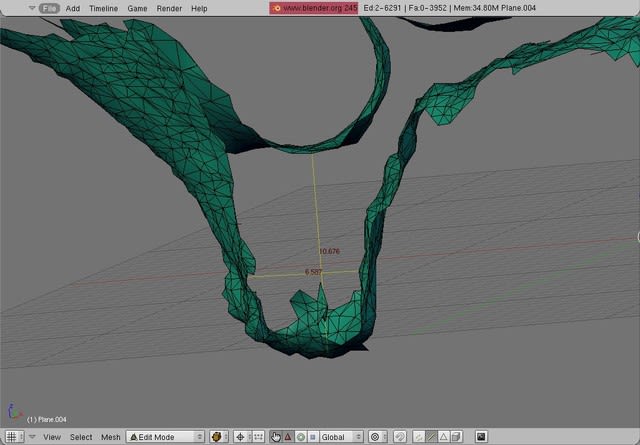Viewport: 640px width, 445px height.
Task: Click the Mem:34.80M Plane.004 status text
Action: tap(494, 8)
